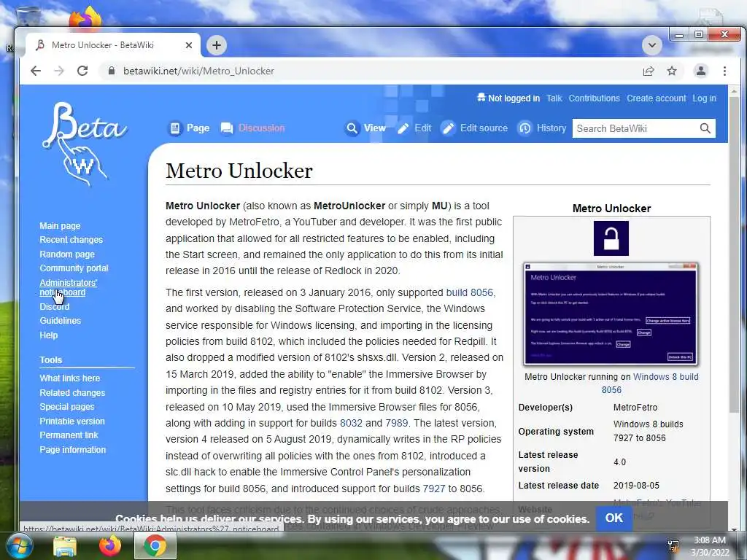
Task: Reload the page with the refresh icon
Action: tap(82, 71)
